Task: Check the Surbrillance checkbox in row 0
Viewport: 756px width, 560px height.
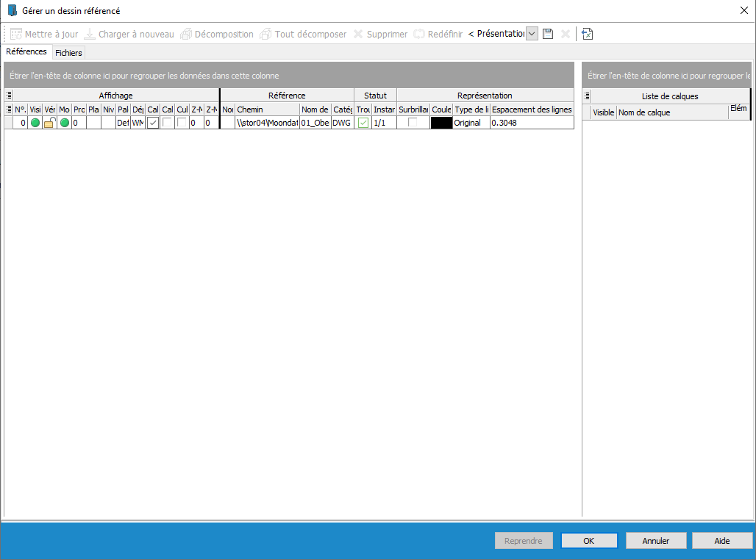Action: coord(413,123)
